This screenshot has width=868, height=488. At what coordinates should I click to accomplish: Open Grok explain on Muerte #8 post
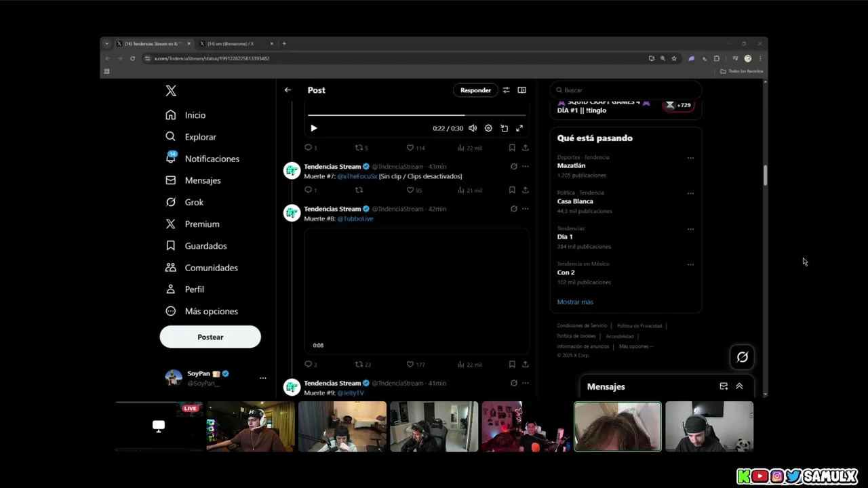pyautogui.click(x=513, y=209)
